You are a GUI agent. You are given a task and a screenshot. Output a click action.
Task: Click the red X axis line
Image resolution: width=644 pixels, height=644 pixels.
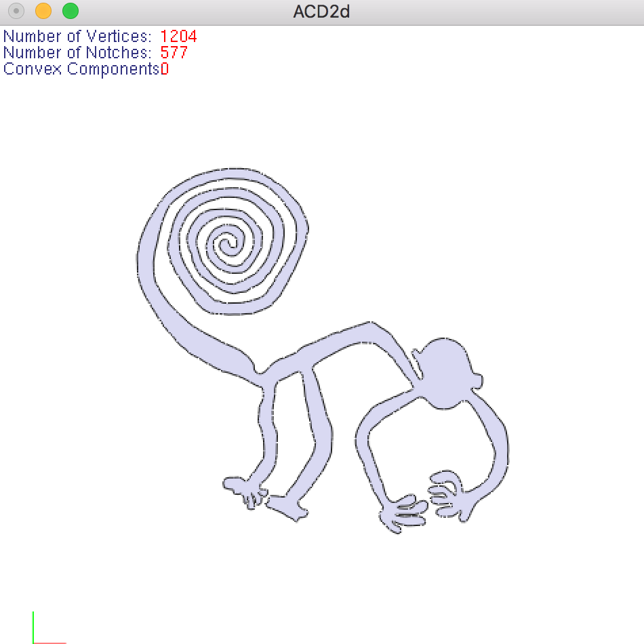49,643
